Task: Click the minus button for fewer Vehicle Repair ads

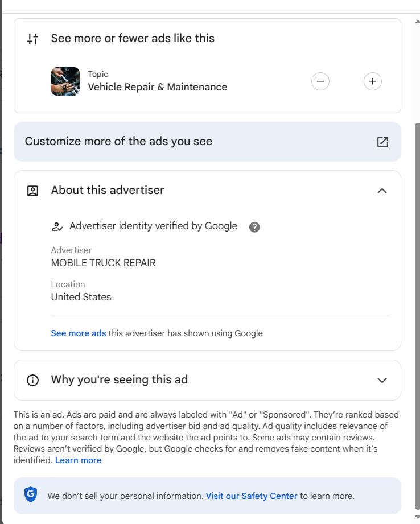Action: tap(320, 81)
